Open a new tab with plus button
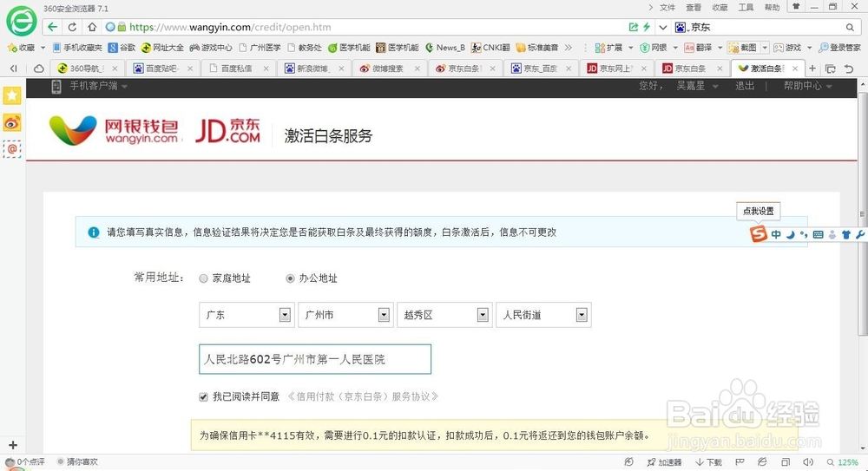This screenshot has height=471, width=868. click(x=812, y=69)
